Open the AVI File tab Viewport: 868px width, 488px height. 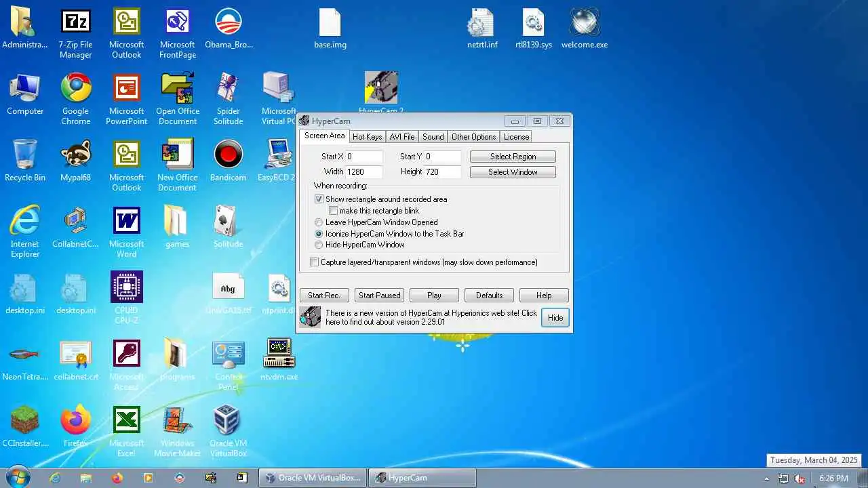[401, 137]
